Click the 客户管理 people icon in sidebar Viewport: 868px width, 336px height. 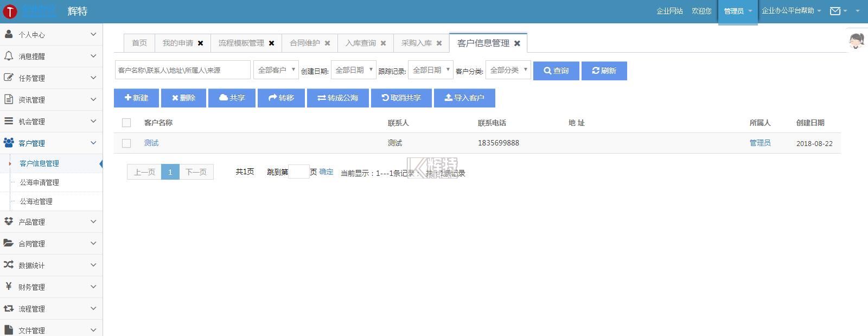click(9, 143)
